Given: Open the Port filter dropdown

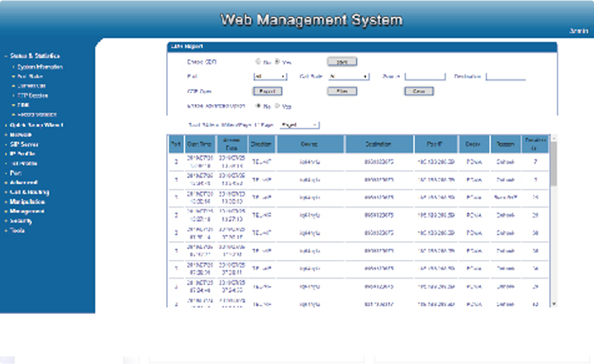Looking at the screenshot, I should pyautogui.click(x=270, y=76).
